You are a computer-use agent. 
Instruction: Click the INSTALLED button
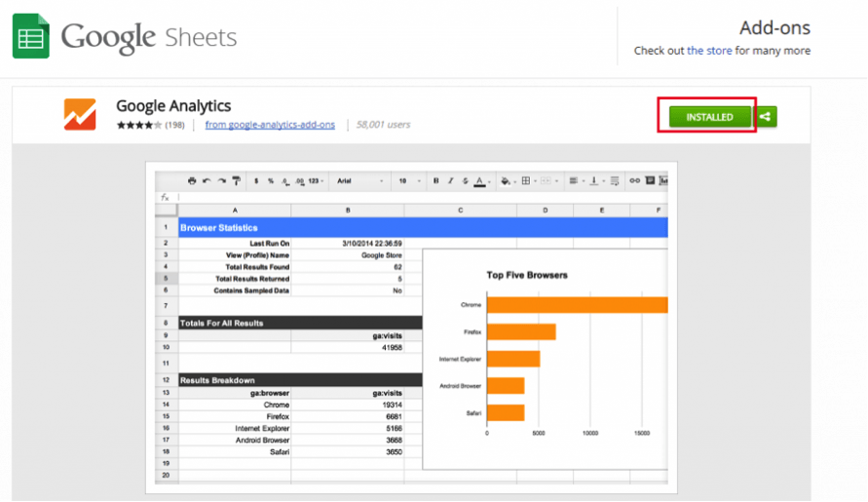(709, 117)
